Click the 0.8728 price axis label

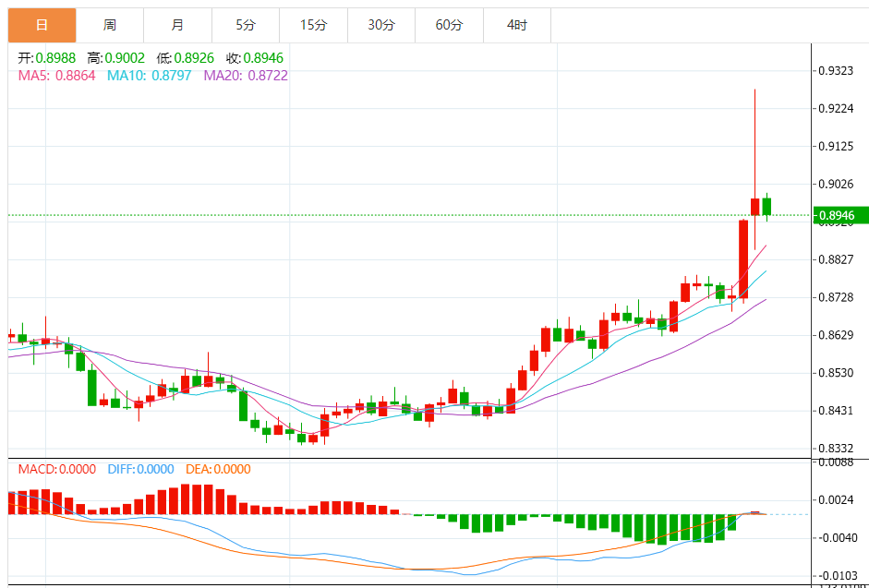[x=837, y=297]
